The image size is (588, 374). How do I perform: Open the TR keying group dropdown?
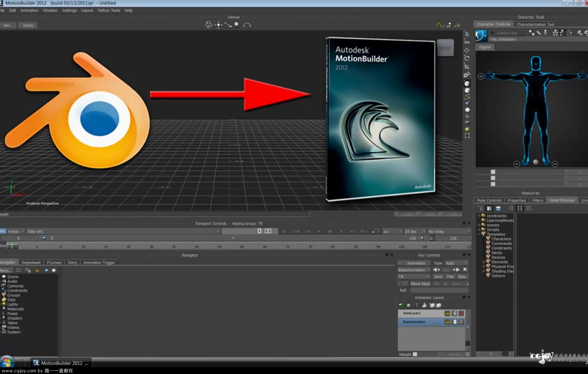coord(414,277)
